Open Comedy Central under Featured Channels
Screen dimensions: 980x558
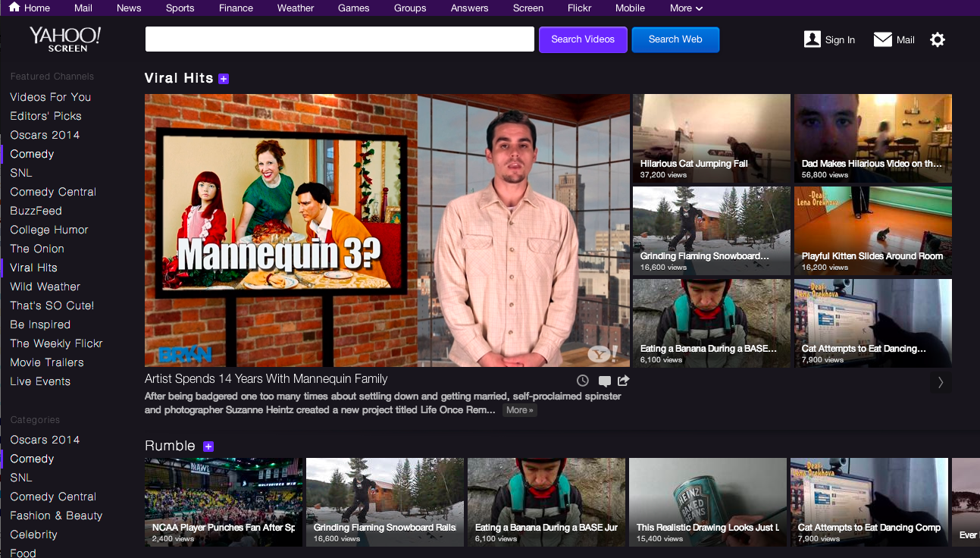[x=53, y=192]
